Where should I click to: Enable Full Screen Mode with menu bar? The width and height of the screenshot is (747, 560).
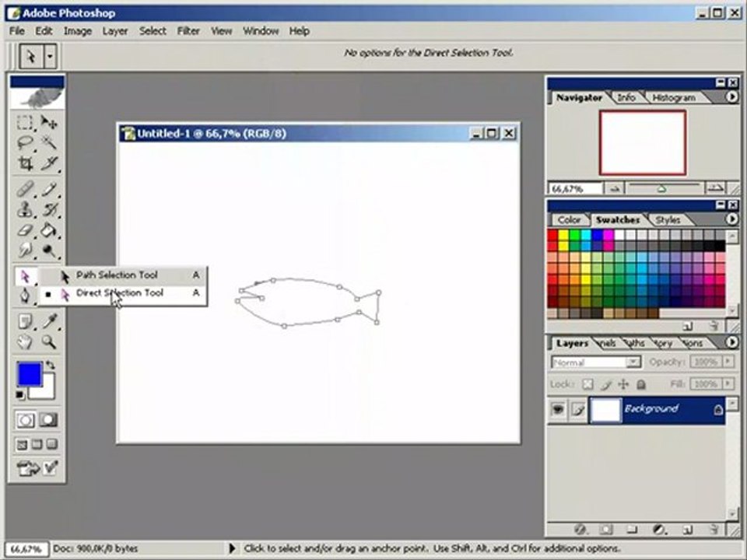tap(37, 445)
